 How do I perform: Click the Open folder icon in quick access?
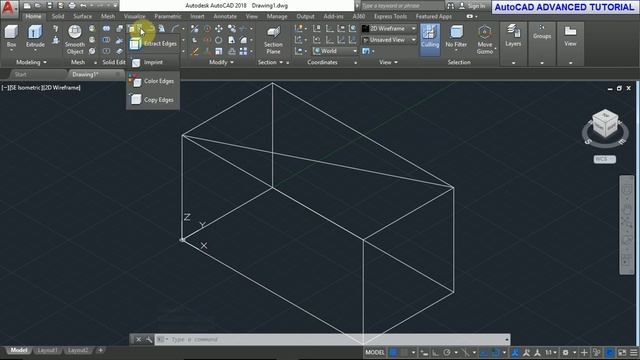click(x=38, y=6)
